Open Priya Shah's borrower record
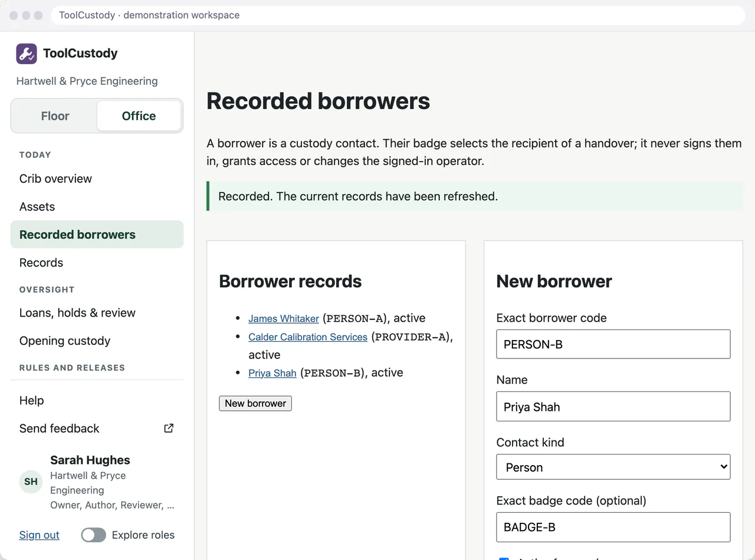755x560 pixels. point(273,373)
